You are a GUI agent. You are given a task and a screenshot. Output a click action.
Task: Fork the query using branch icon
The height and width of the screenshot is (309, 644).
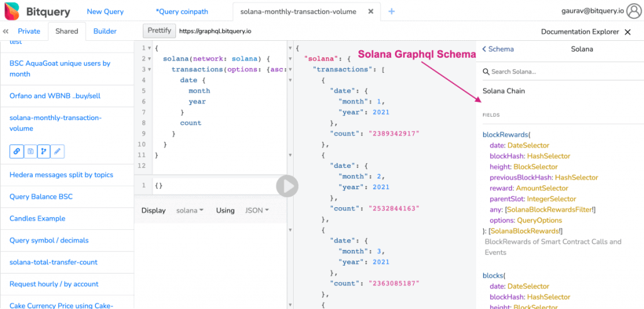43,151
